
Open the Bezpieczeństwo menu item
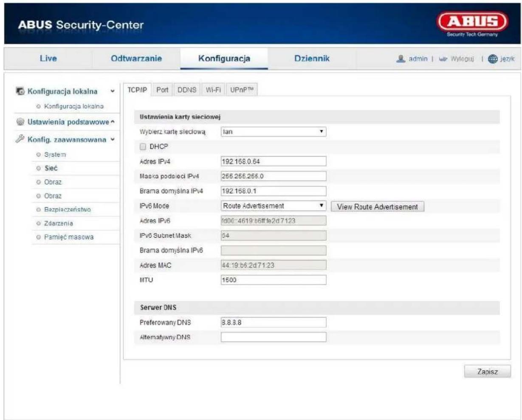point(68,209)
